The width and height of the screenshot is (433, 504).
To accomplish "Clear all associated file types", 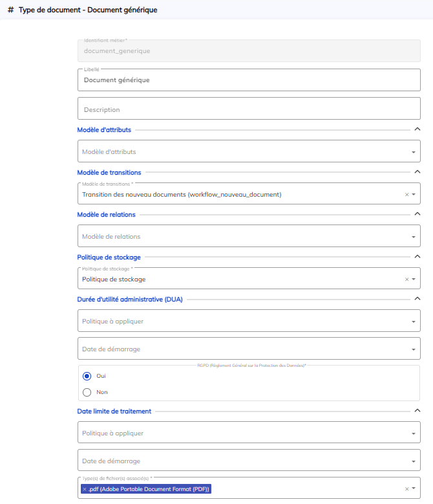I will [407, 489].
